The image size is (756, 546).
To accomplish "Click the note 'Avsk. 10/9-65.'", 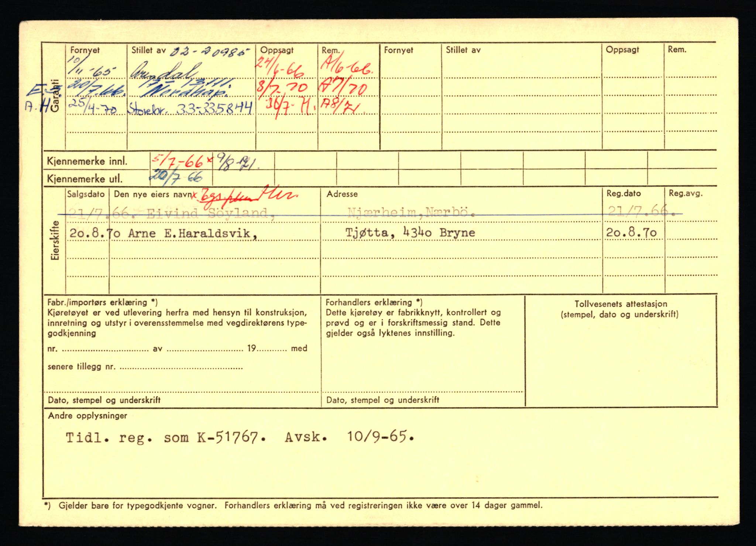I will [350, 437].
